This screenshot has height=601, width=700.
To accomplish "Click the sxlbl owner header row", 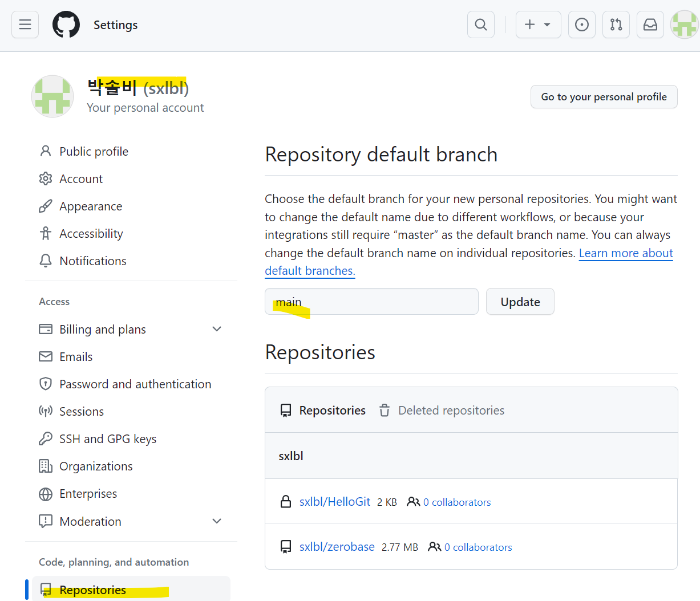I will pyautogui.click(x=471, y=456).
